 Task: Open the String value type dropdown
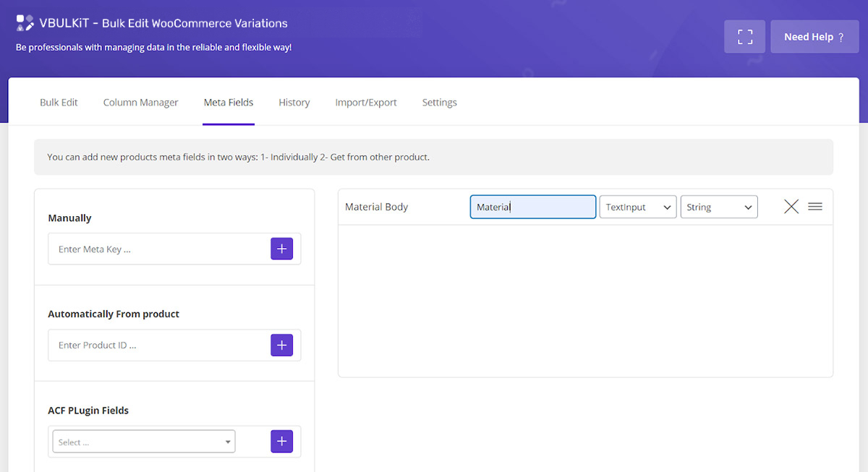tap(718, 207)
